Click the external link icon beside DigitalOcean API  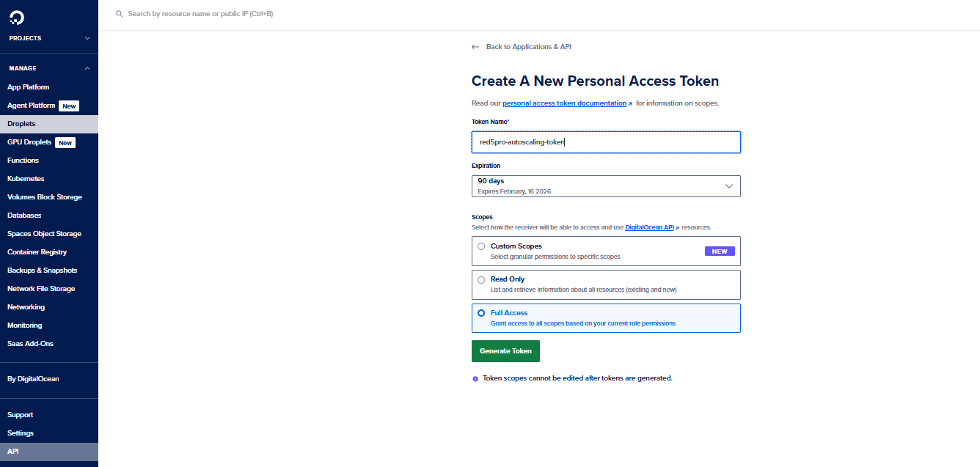coord(676,227)
